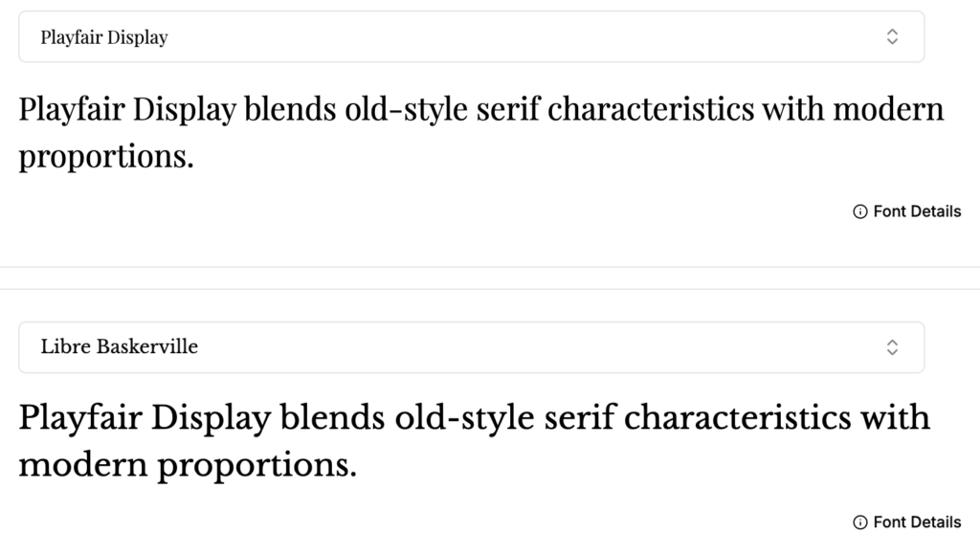Expand the font selector showing Libre Baskerville
Screen dimensions: 980x555
pyautogui.click(x=471, y=347)
